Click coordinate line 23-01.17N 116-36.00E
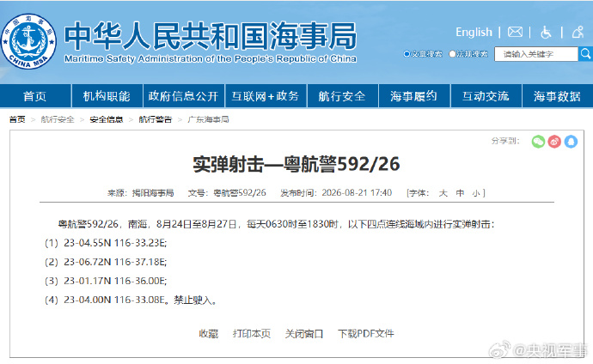Image resolution: width=593 pixels, height=364 pixels. [x=115, y=281]
